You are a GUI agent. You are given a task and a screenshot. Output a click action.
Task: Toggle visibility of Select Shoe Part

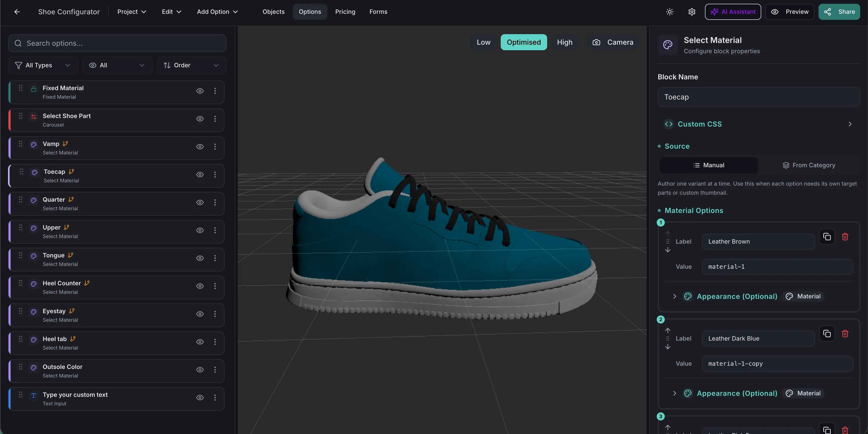click(x=200, y=119)
